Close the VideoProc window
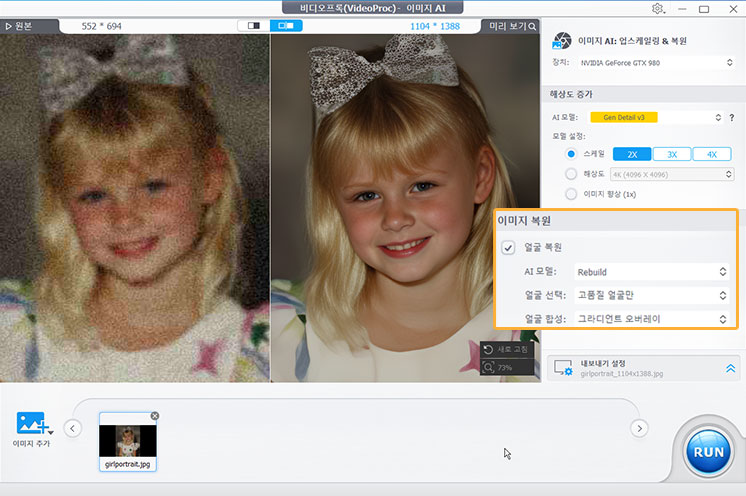This screenshot has height=496, width=746. pos(733,9)
